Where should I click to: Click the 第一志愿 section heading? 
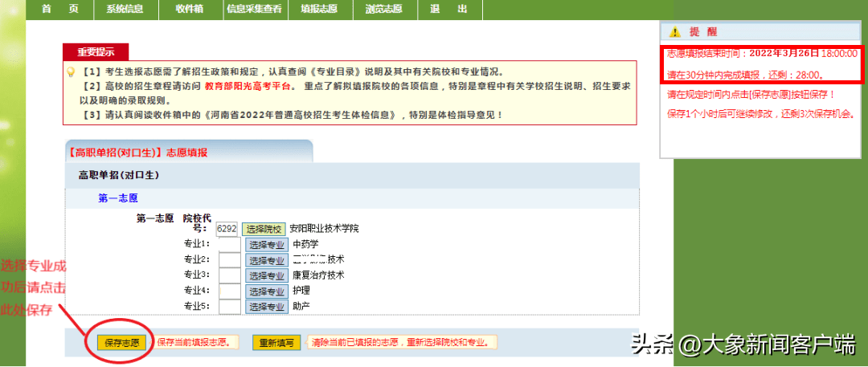118,197
